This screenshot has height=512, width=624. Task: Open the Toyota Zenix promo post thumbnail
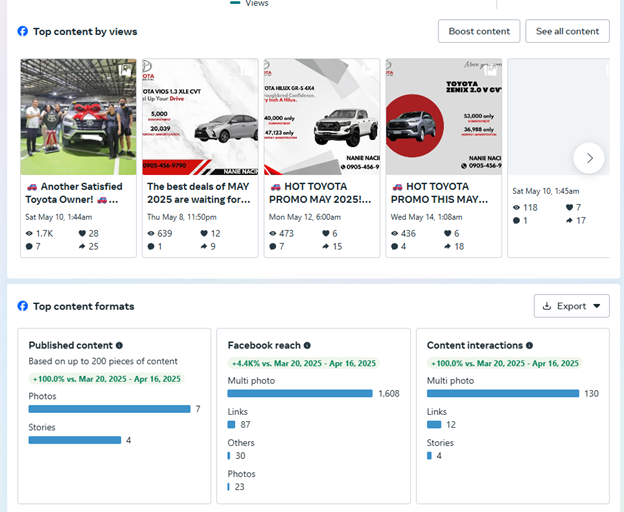click(x=444, y=117)
